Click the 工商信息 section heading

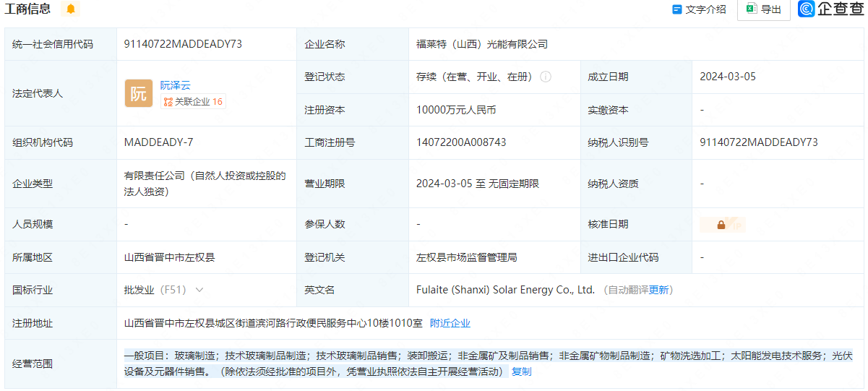[x=28, y=9]
